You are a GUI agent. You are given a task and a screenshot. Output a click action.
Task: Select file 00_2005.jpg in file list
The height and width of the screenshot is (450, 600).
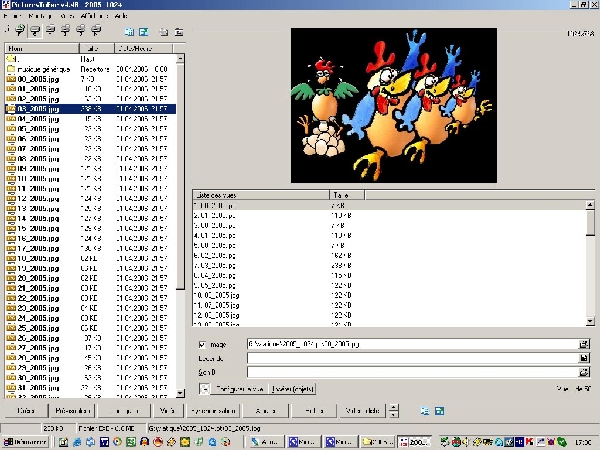[91, 79]
